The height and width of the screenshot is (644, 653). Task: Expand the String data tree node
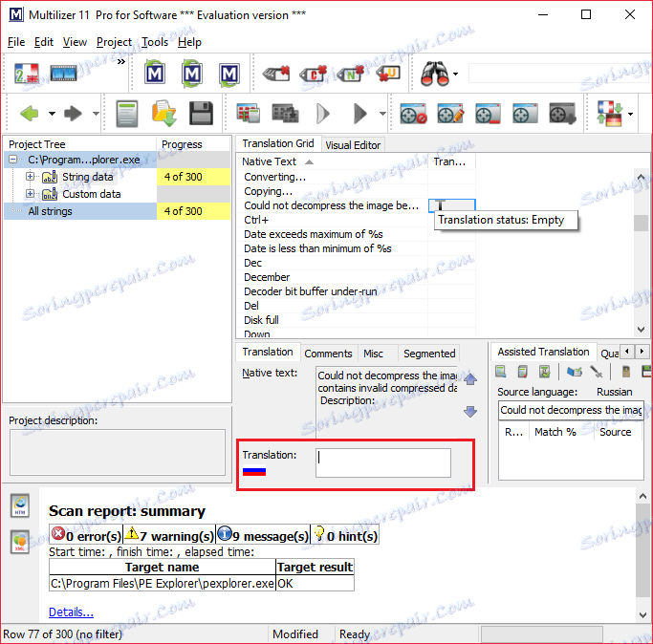(30, 177)
